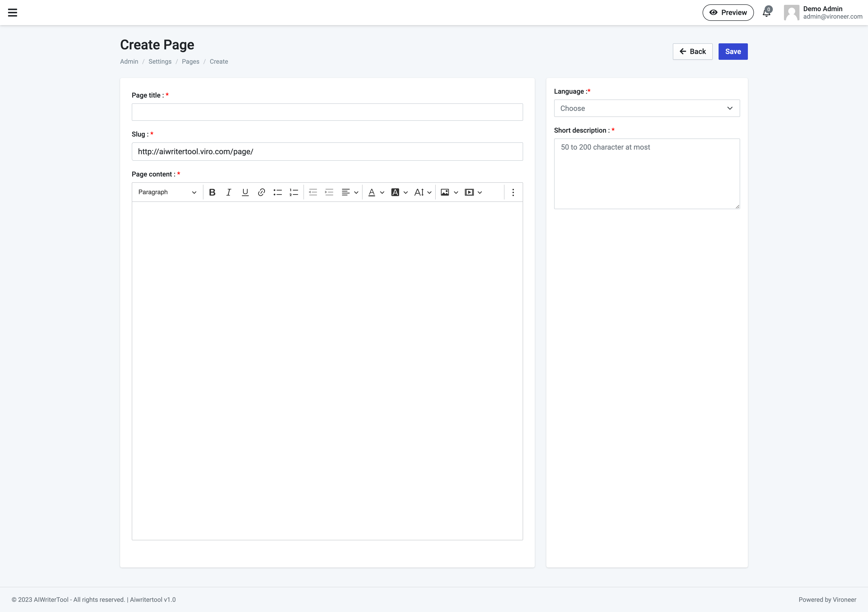The width and height of the screenshot is (868, 612).
Task: Insert a bulleted list
Action: (x=278, y=192)
